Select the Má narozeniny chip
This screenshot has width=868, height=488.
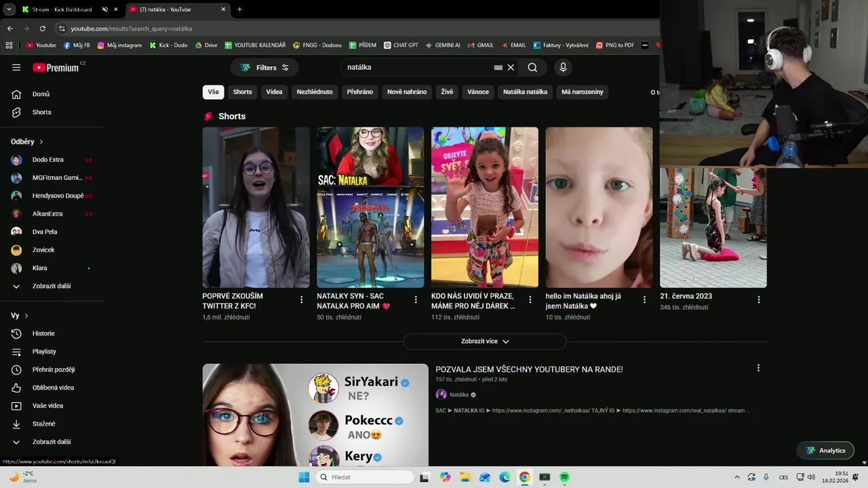click(583, 91)
